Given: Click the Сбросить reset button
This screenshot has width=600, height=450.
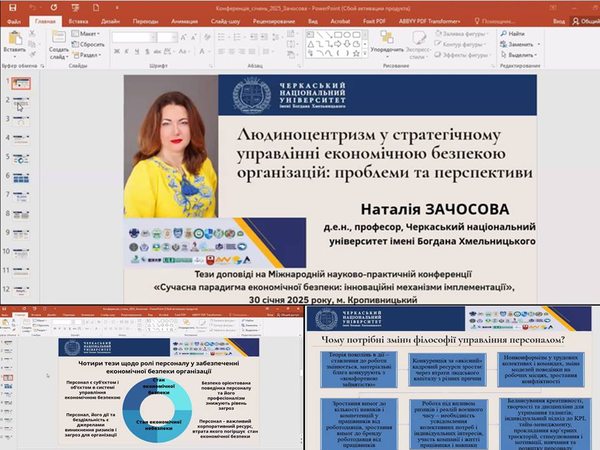Looking at the screenshot, I should (92, 44).
